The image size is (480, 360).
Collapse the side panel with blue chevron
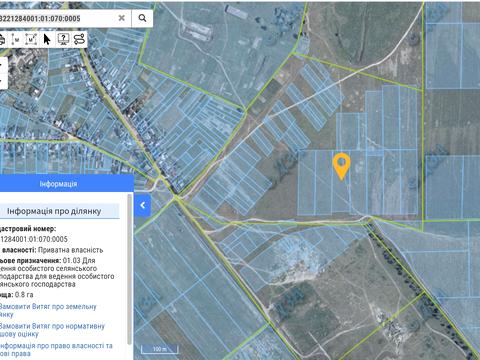(x=143, y=205)
